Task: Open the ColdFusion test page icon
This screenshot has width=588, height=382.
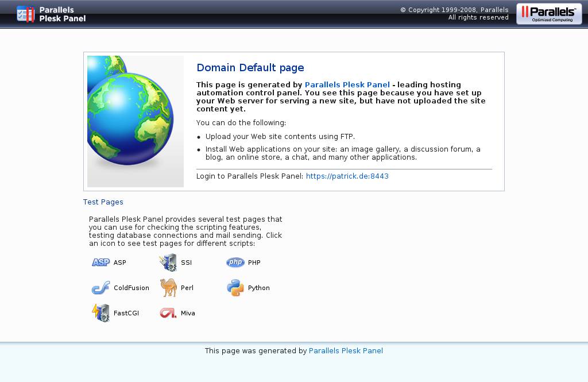Action: 100,288
